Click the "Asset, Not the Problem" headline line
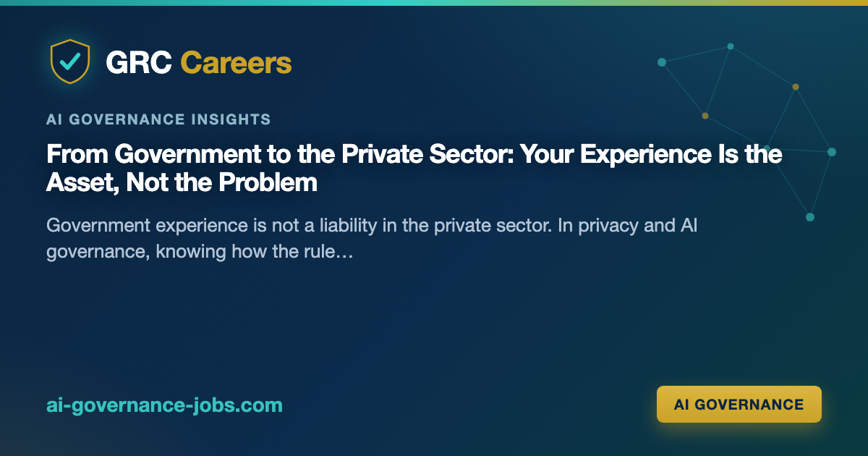Viewport: 868px width, 456px height. click(182, 183)
